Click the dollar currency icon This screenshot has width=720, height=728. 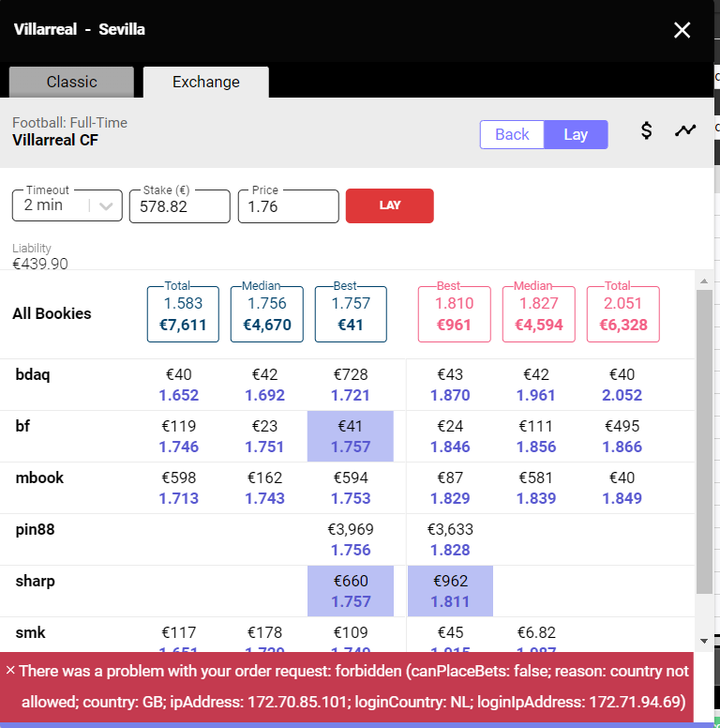[646, 131]
